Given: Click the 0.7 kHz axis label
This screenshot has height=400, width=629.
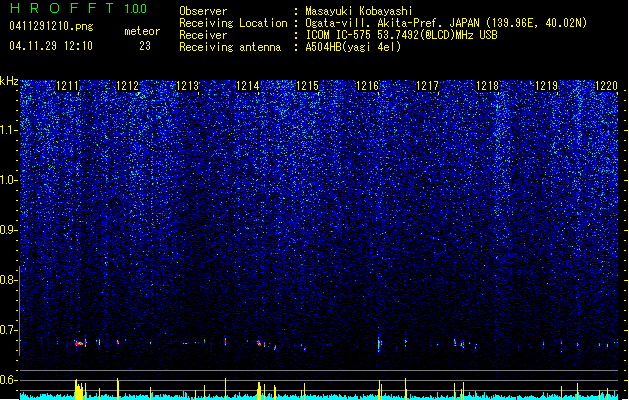Looking at the screenshot, I should click(9, 330).
